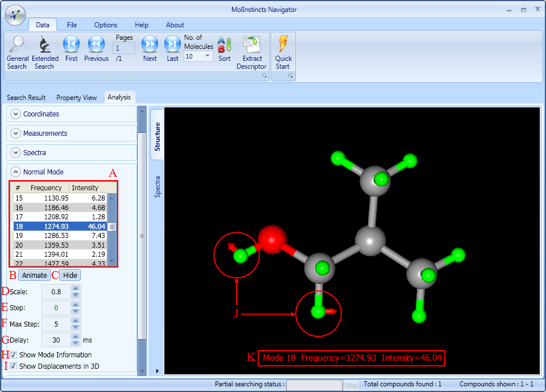
Task: Select the vertical Structure tab
Action: (157, 135)
